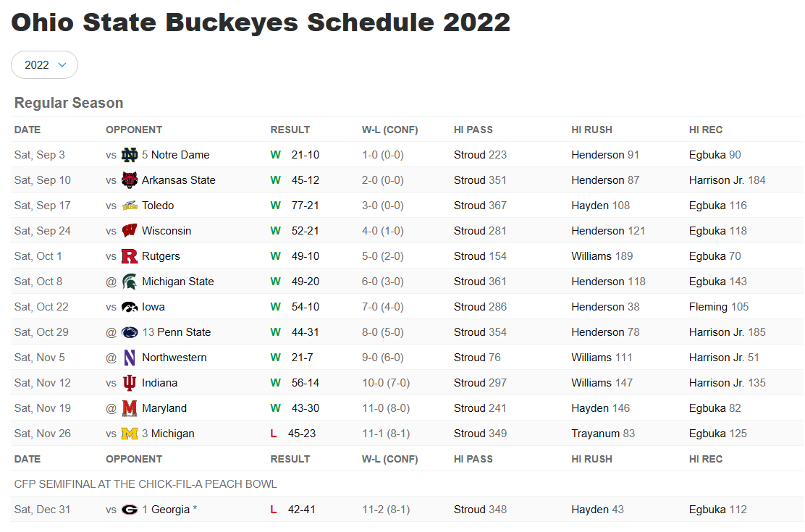805x532 pixels.
Task: Click the Arkansas State Red Wolves logo
Action: coord(130,180)
